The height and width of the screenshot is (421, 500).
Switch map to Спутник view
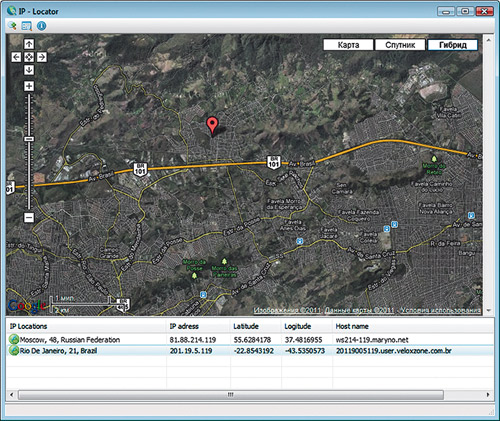[400, 45]
